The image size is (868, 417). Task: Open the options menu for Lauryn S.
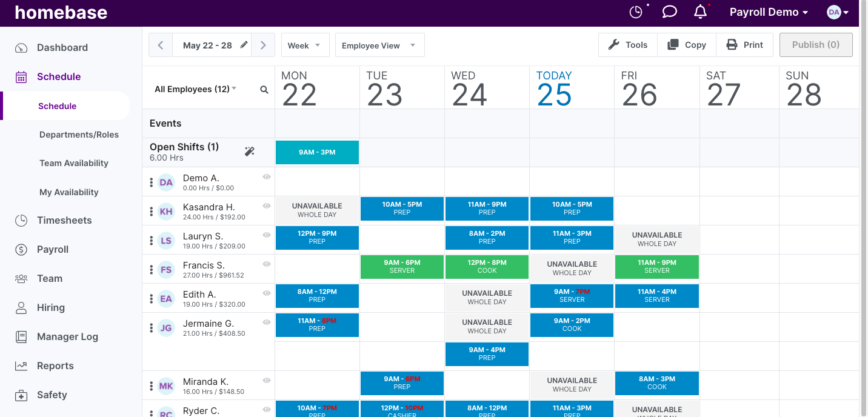[x=151, y=240]
